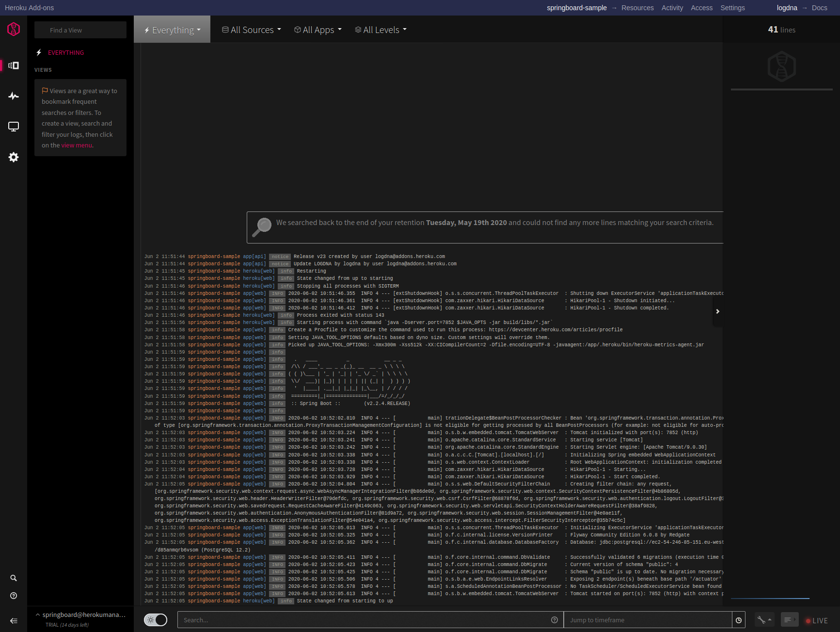Open the log viewer panel icon in the sidebar
The width and height of the screenshot is (840, 632).
click(x=14, y=65)
